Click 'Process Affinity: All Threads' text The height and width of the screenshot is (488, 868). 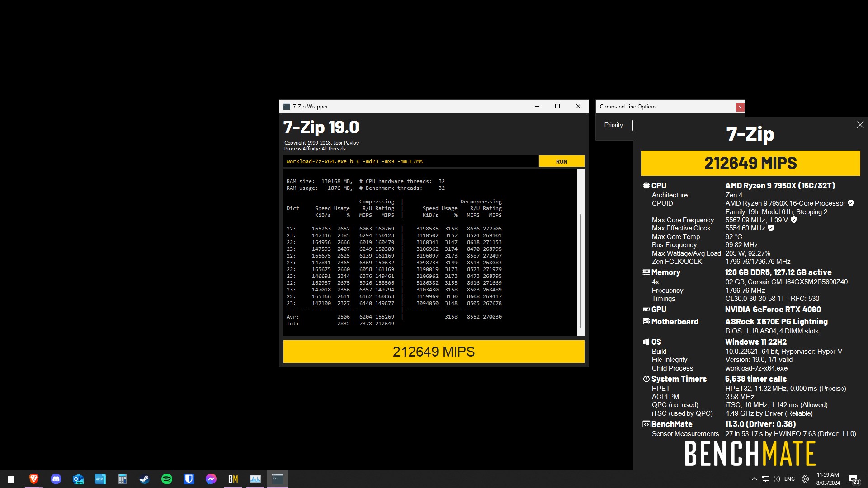click(x=315, y=149)
